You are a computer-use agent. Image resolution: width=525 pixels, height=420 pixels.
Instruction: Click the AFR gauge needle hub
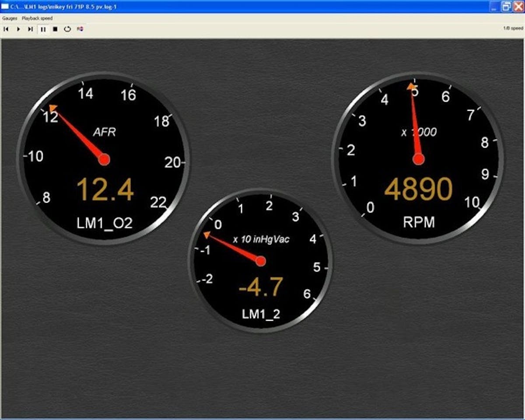click(x=104, y=159)
